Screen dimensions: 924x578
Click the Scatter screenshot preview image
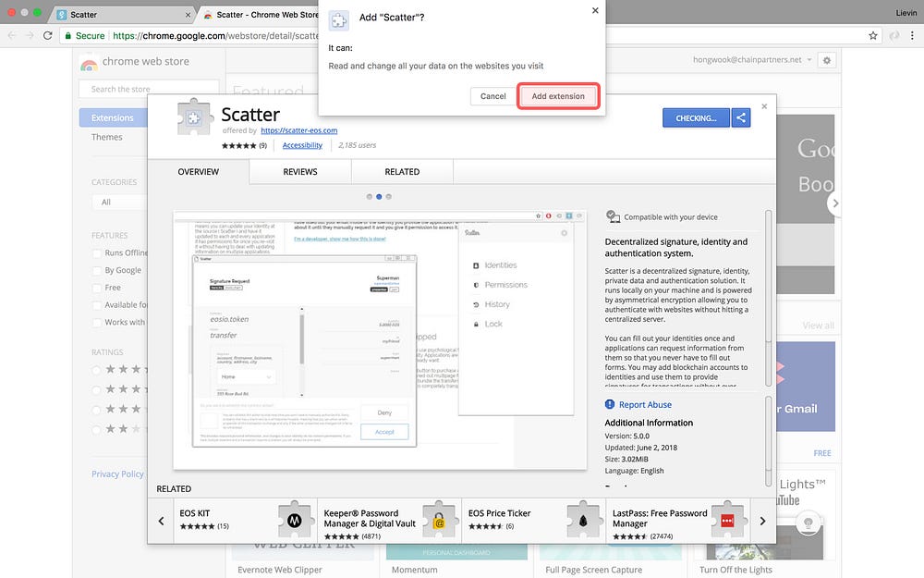point(380,340)
